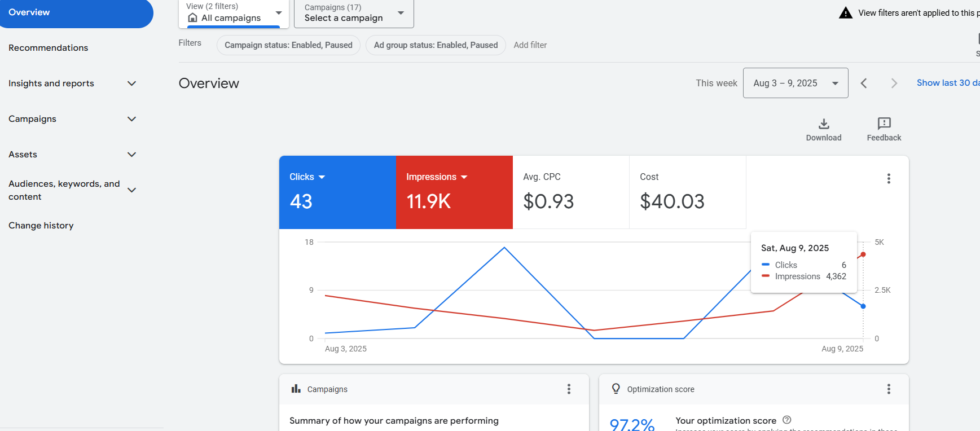Click the 97.2% optimization score value
Viewport: 980px width, 431px height.
pos(632,424)
